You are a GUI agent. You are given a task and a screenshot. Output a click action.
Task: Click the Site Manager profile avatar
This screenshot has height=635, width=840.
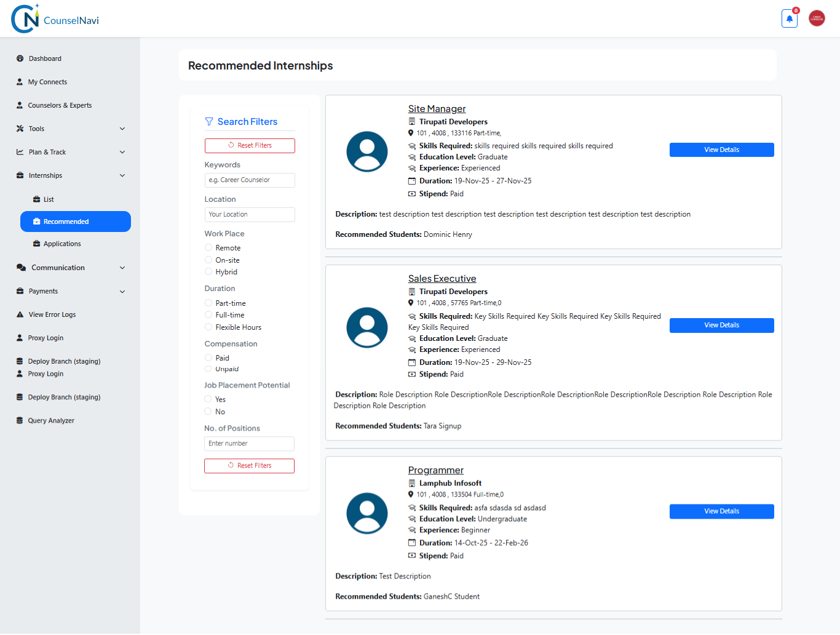pyautogui.click(x=367, y=151)
